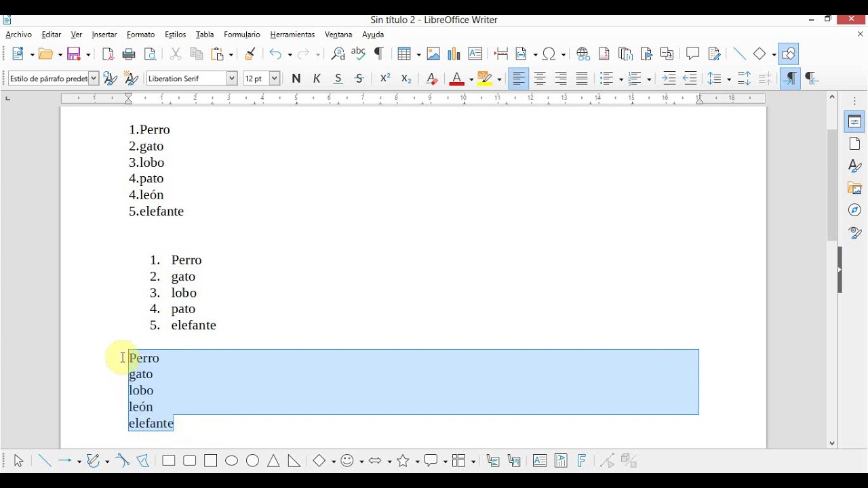Toggle bold formatting
The height and width of the screenshot is (488, 868).
pyautogui.click(x=296, y=79)
